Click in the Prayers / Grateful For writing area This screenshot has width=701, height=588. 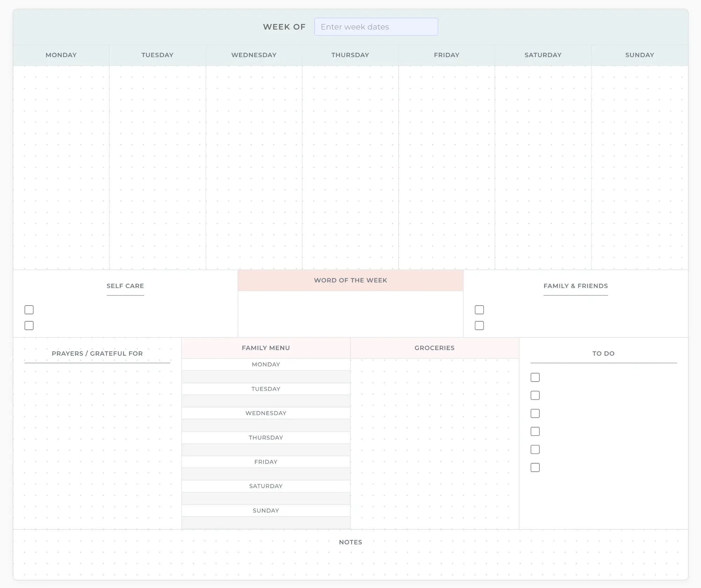click(x=97, y=446)
